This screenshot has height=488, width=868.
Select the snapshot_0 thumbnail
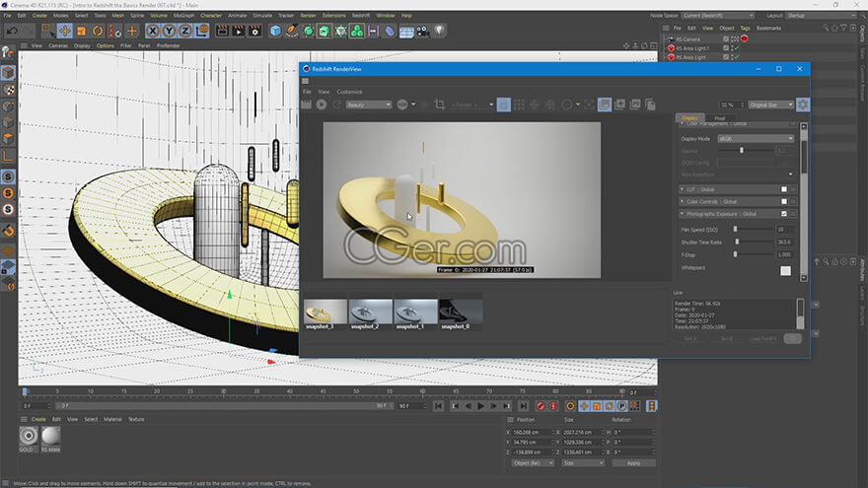click(460, 313)
